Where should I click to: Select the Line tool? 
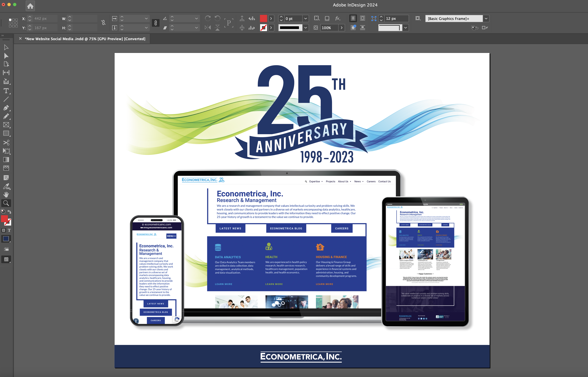(6, 99)
